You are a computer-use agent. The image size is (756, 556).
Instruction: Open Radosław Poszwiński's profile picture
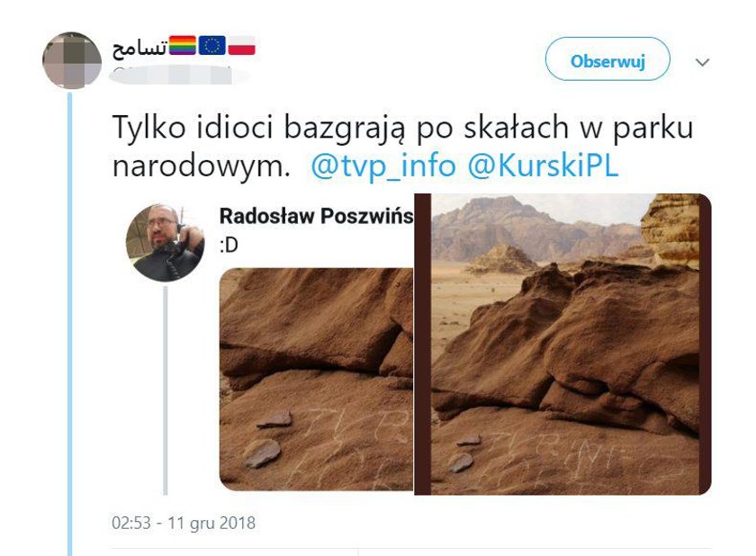click(x=166, y=243)
